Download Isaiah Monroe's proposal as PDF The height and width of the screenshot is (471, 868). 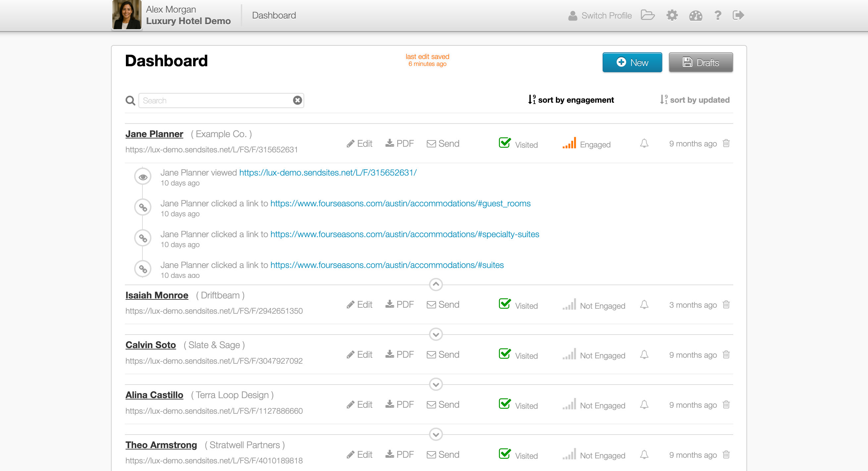[x=400, y=304]
